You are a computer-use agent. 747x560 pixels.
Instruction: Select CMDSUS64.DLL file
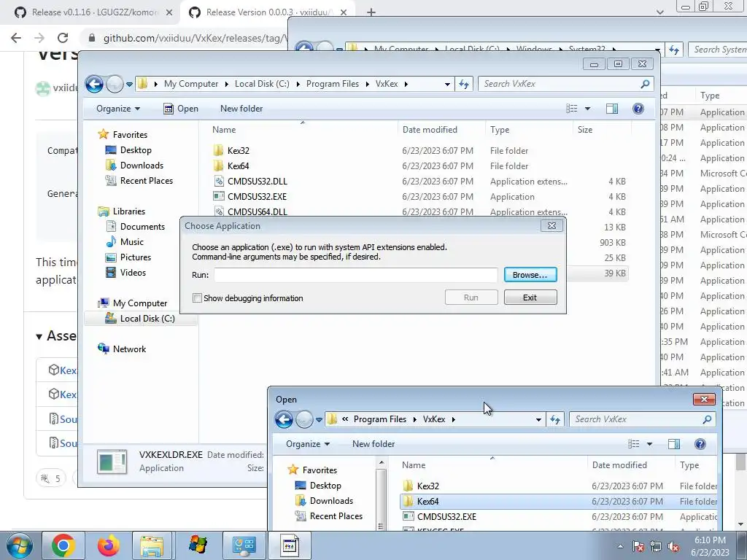(258, 211)
